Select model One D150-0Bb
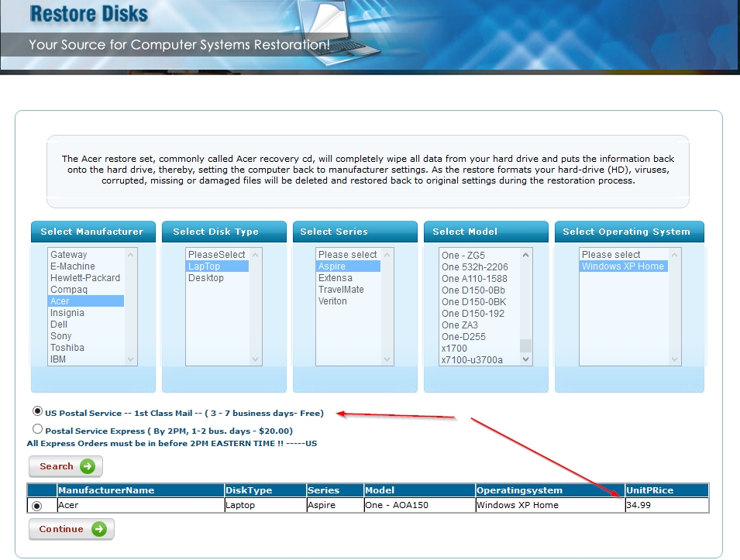Screen dimensions: 740x560 pyautogui.click(x=479, y=290)
